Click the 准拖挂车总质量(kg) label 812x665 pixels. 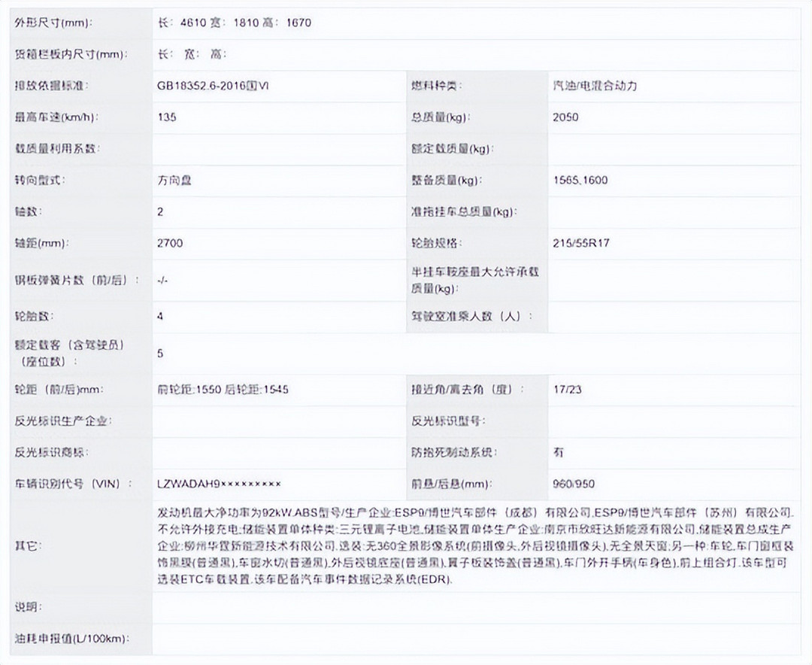pyautogui.click(x=465, y=212)
